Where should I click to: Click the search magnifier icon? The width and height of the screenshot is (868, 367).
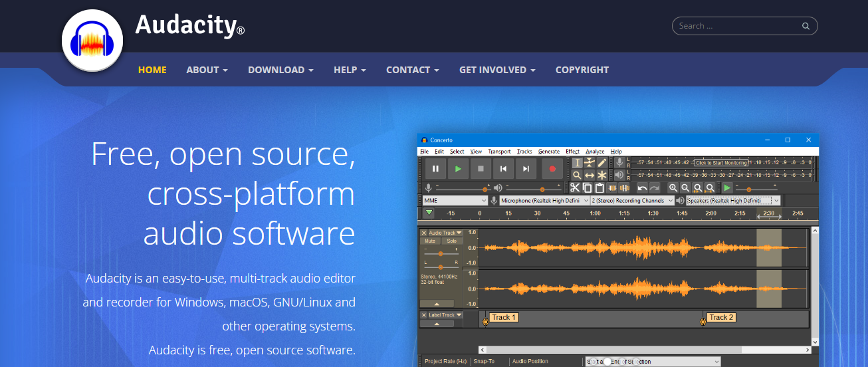806,26
